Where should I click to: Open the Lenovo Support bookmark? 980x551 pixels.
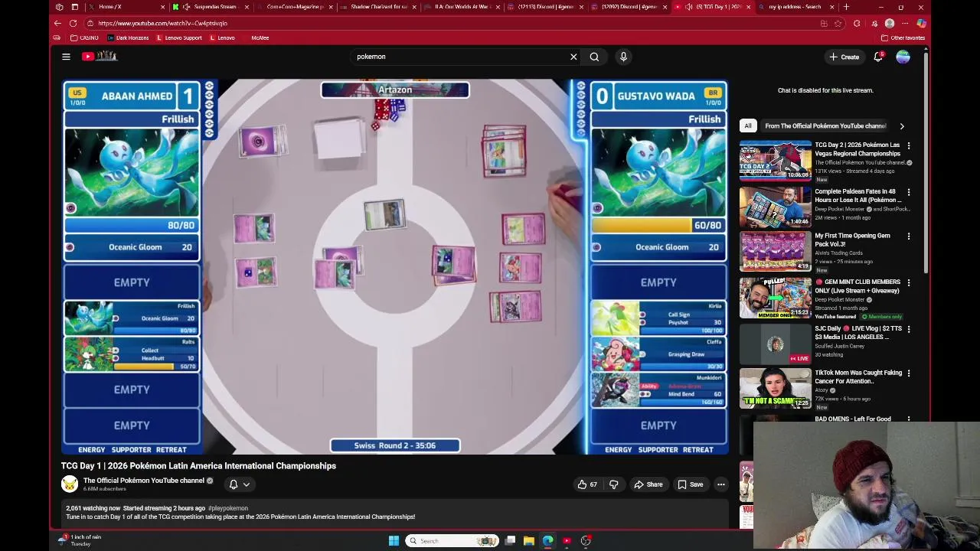pos(179,37)
